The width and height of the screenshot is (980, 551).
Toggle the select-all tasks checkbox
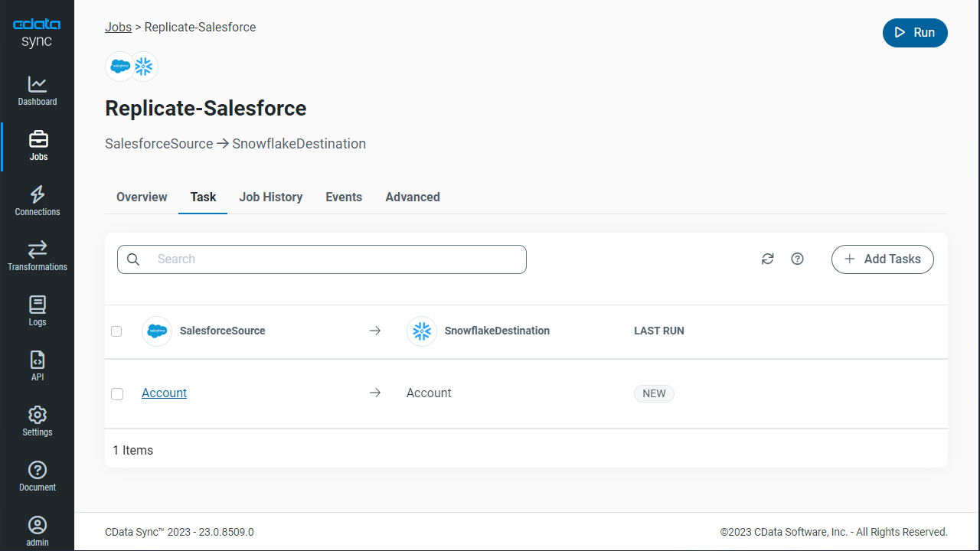pyautogui.click(x=116, y=331)
